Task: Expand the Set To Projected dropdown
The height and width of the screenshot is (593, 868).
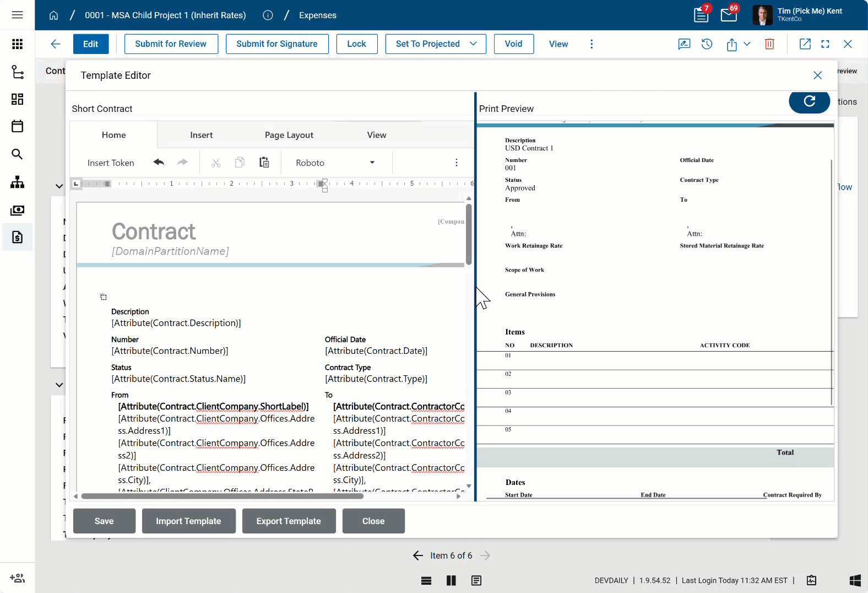Action: click(x=473, y=44)
